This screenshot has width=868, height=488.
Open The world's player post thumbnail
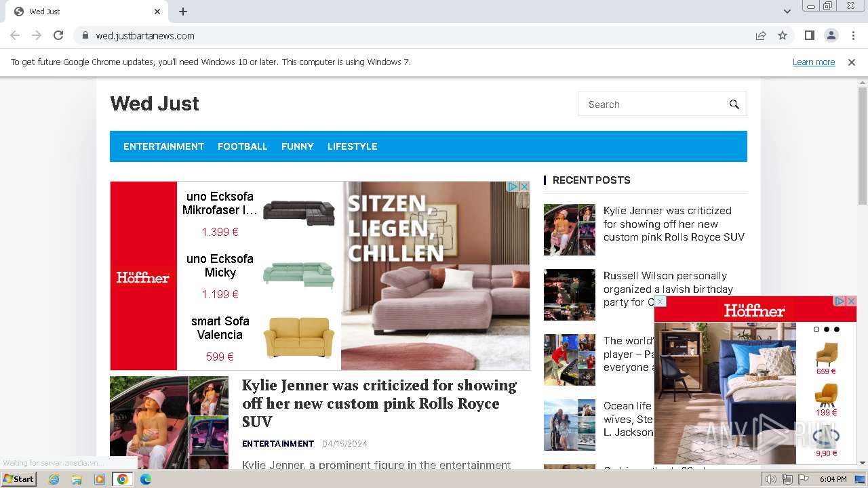pyautogui.click(x=570, y=360)
